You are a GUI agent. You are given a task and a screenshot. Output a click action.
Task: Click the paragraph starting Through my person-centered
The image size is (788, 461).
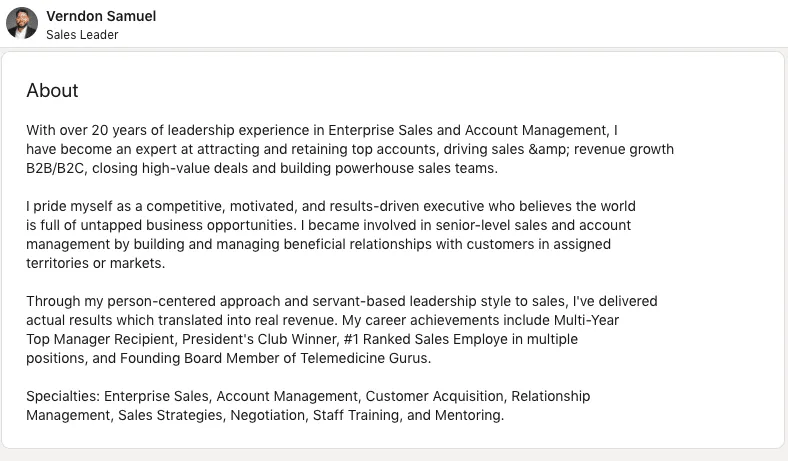pos(342,330)
